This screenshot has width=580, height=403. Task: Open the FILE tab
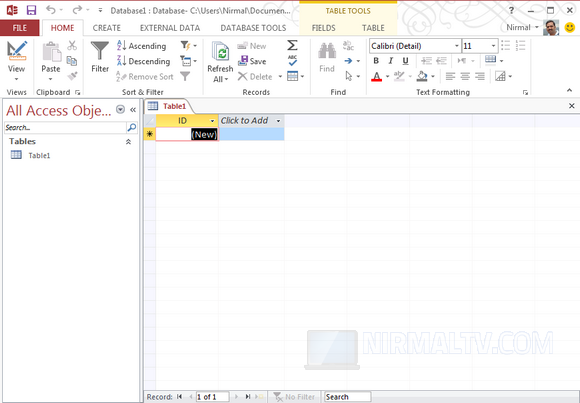point(20,28)
